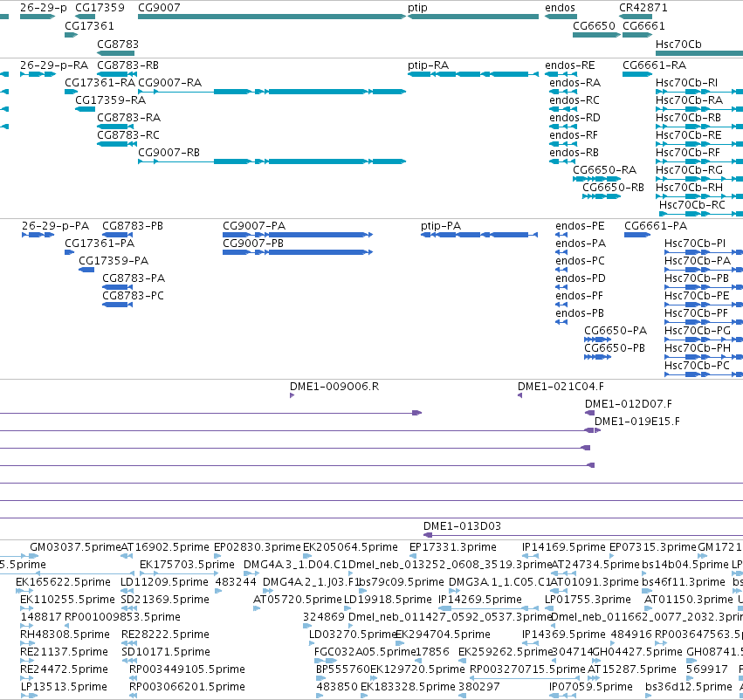Viewport: 743px width, 700px height.
Task: Select EST RP003270715.5prime
Action: pos(527,669)
